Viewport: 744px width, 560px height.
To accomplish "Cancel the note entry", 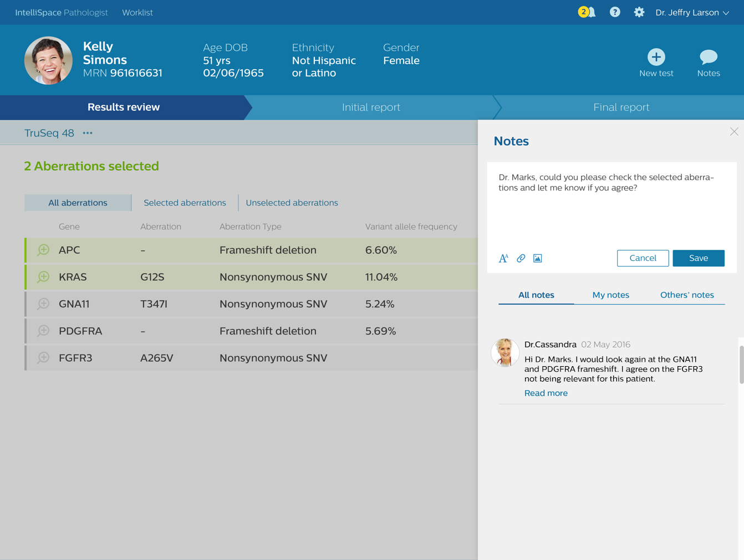I will pos(643,258).
